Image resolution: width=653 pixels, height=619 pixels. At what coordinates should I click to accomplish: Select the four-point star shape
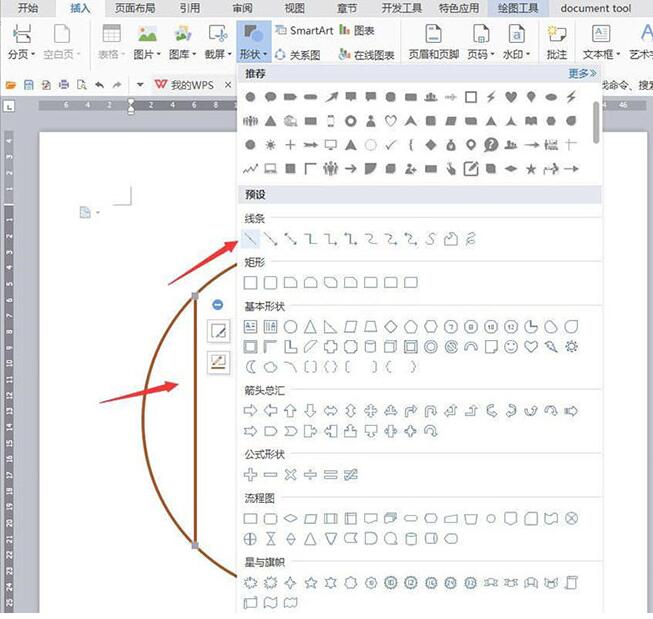290,583
